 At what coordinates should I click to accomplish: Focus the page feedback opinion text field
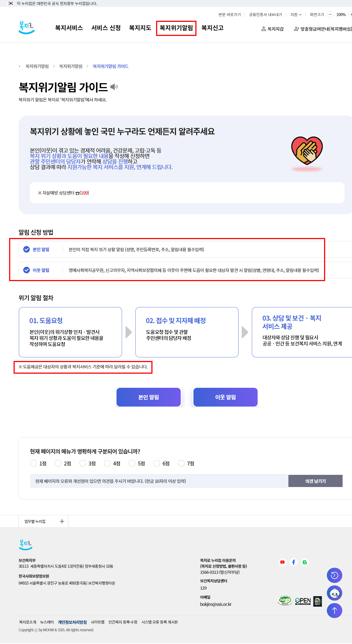(159, 481)
